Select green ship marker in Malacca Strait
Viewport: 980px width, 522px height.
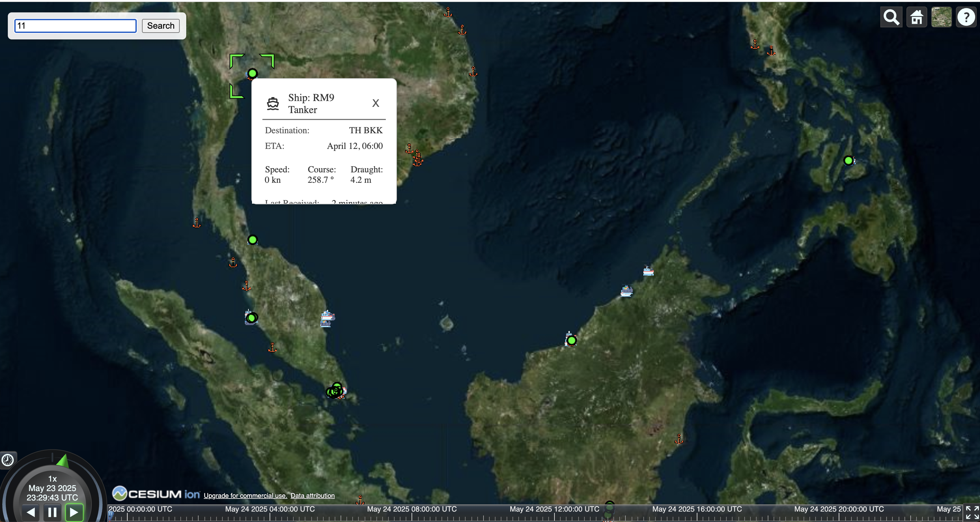click(x=251, y=318)
